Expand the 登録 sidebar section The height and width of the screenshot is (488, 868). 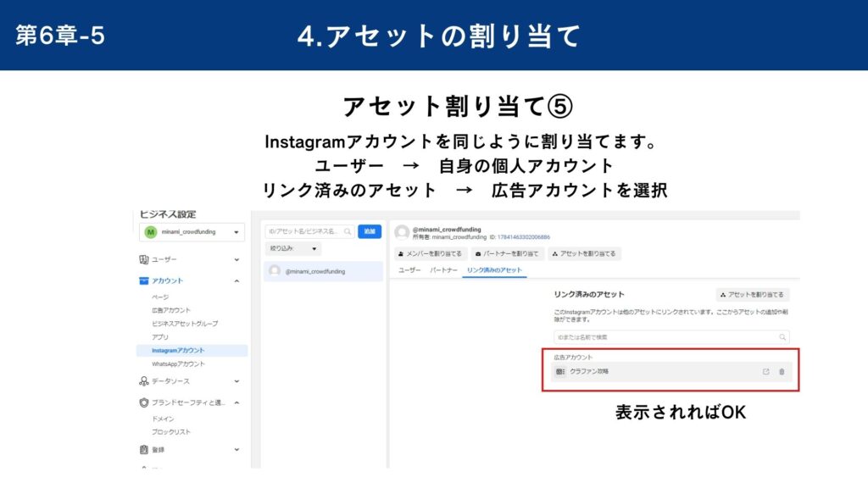[237, 450]
